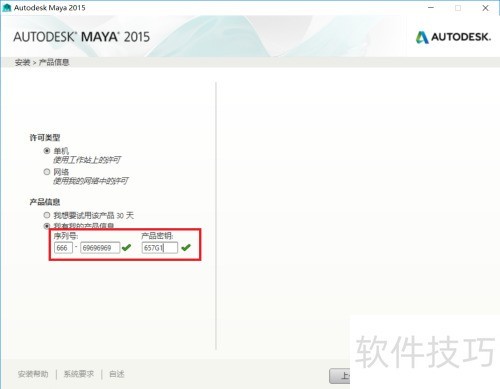Viewport: 500px width, 389px height.
Task: Open the 系统要求 link
Action: pos(79,374)
